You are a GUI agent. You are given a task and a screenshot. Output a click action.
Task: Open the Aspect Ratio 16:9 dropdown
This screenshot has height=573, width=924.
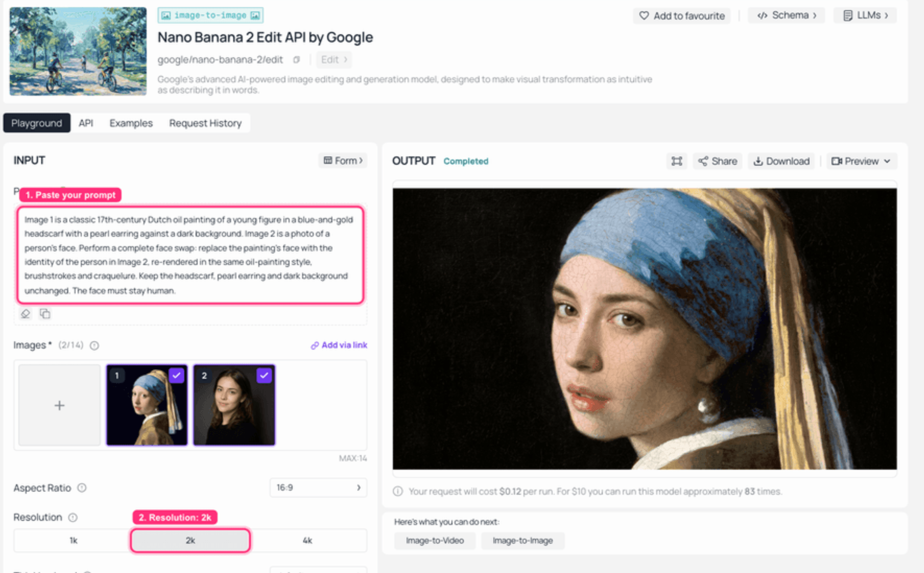tap(318, 488)
